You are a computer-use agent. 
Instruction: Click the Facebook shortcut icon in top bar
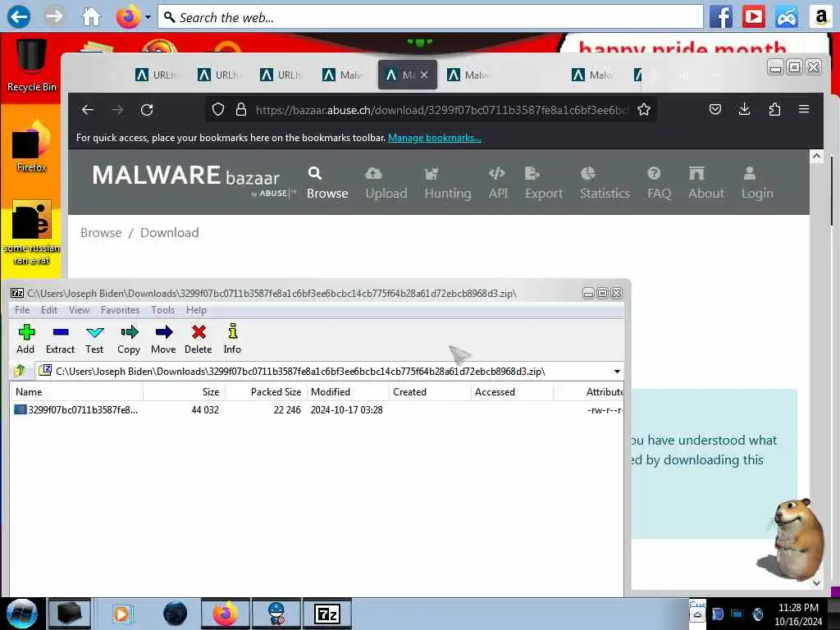(721, 17)
